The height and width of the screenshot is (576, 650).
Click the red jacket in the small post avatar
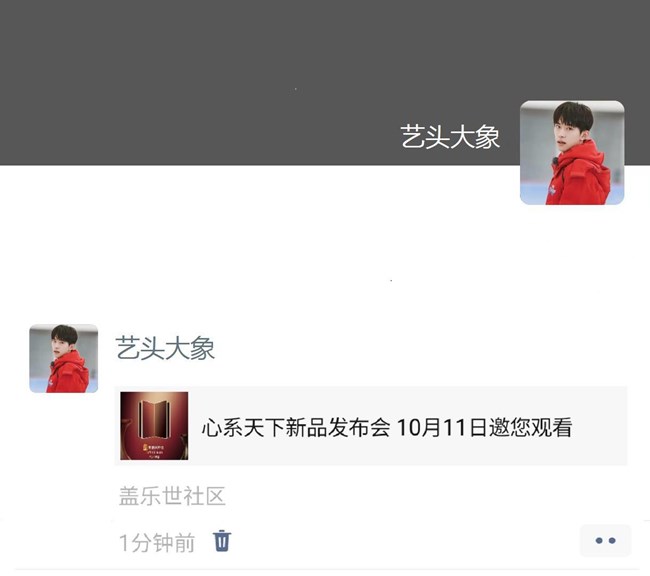point(68,373)
